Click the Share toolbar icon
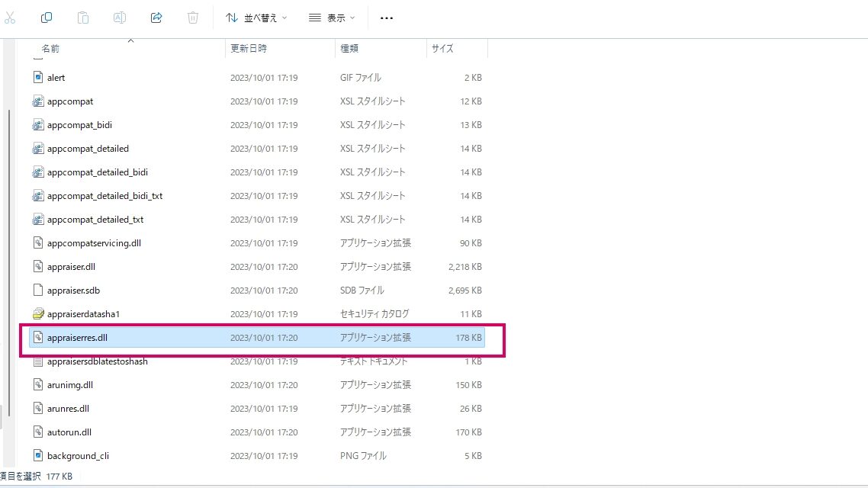Image resolution: width=868 pixels, height=488 pixels. click(x=156, y=18)
